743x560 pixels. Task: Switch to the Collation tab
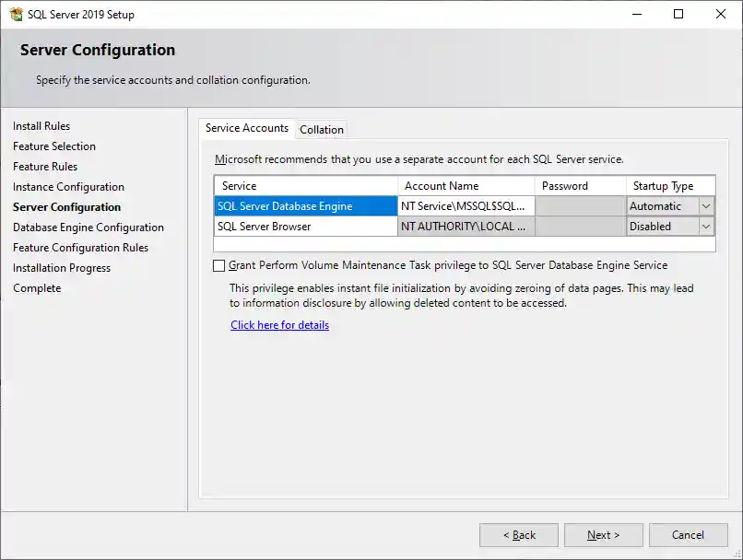click(x=321, y=129)
